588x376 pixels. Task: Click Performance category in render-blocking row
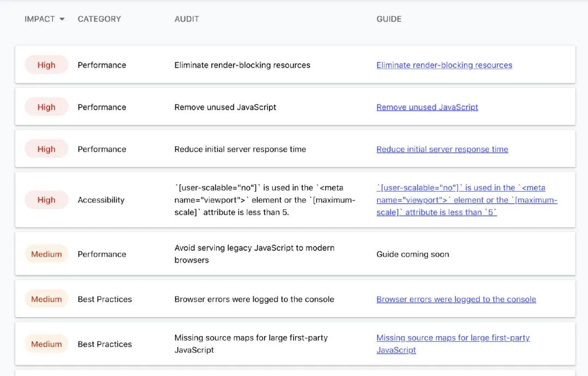pos(102,65)
